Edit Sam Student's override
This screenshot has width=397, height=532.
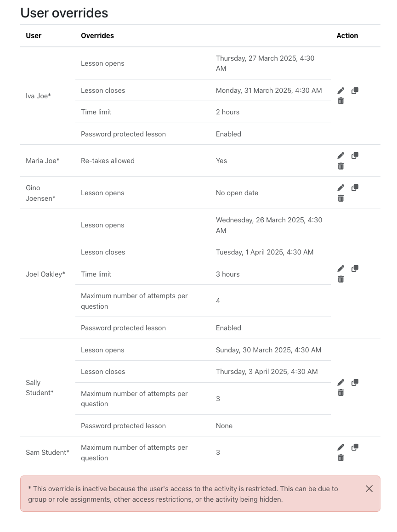[x=340, y=447]
